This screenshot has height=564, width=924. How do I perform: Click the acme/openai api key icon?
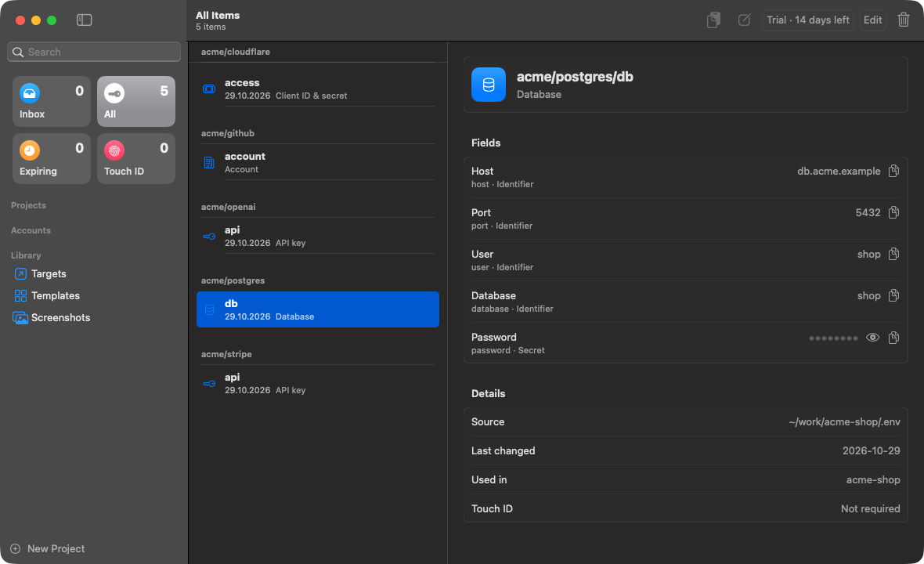[x=209, y=237]
